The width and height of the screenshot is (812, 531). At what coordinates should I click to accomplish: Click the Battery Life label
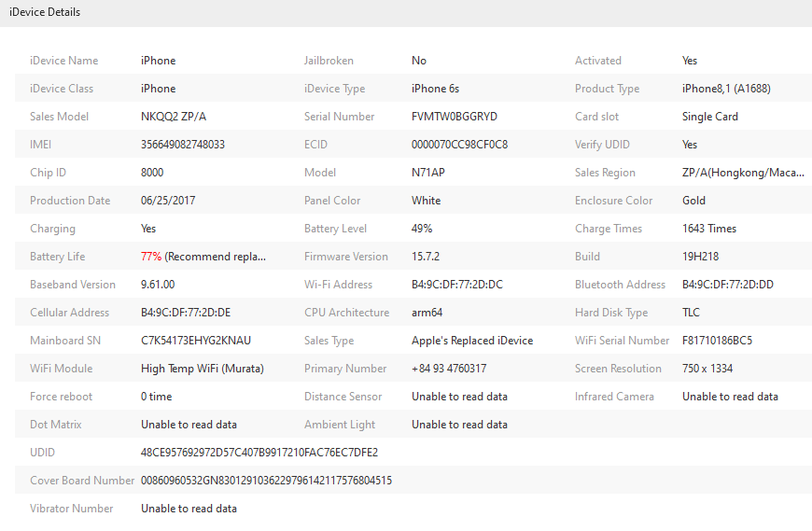tap(58, 257)
